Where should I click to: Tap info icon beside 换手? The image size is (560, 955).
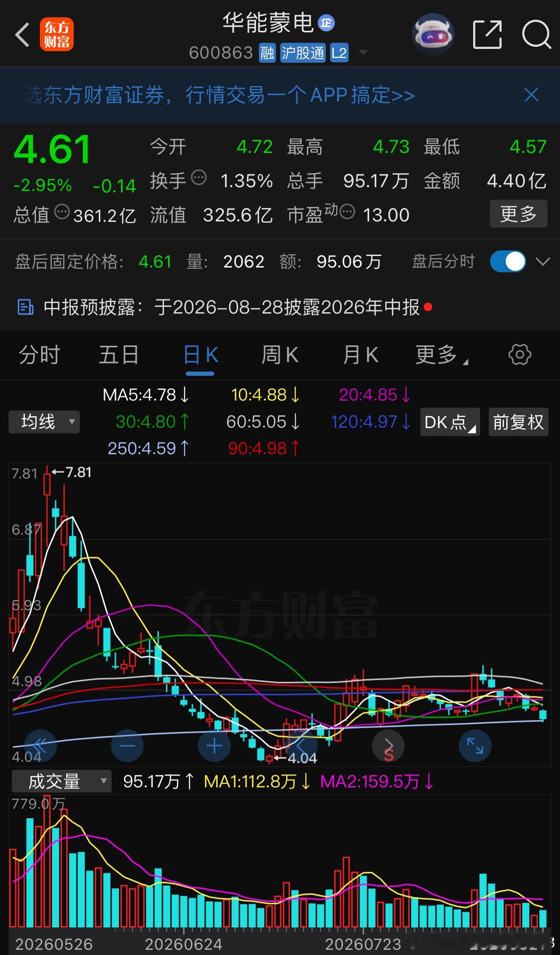tap(199, 177)
